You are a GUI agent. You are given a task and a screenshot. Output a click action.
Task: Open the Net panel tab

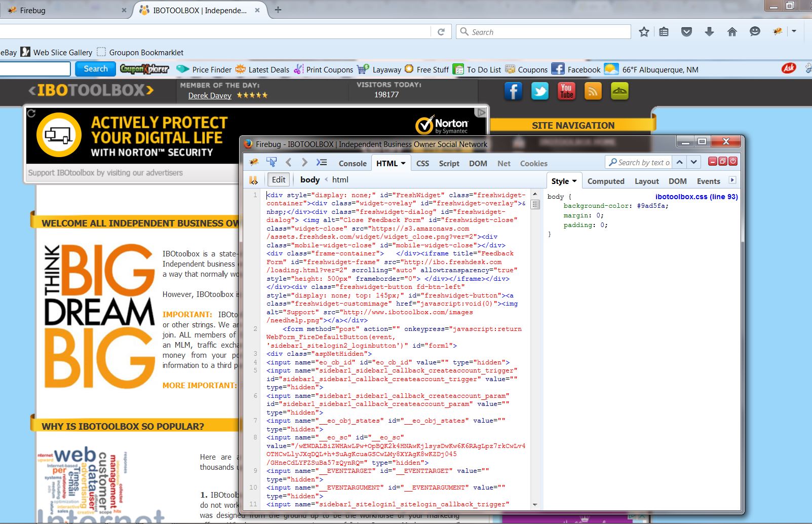[504, 163]
